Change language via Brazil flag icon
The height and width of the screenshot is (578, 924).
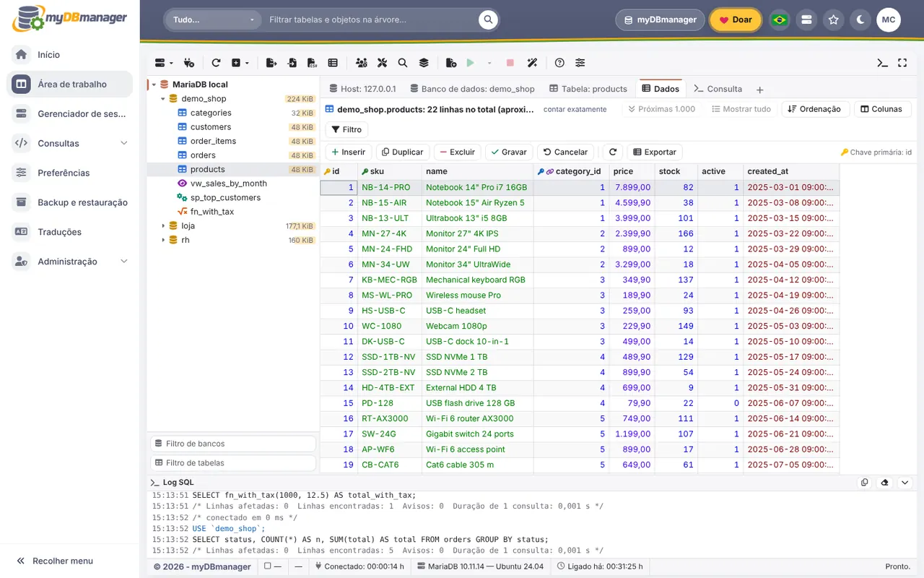(x=780, y=20)
